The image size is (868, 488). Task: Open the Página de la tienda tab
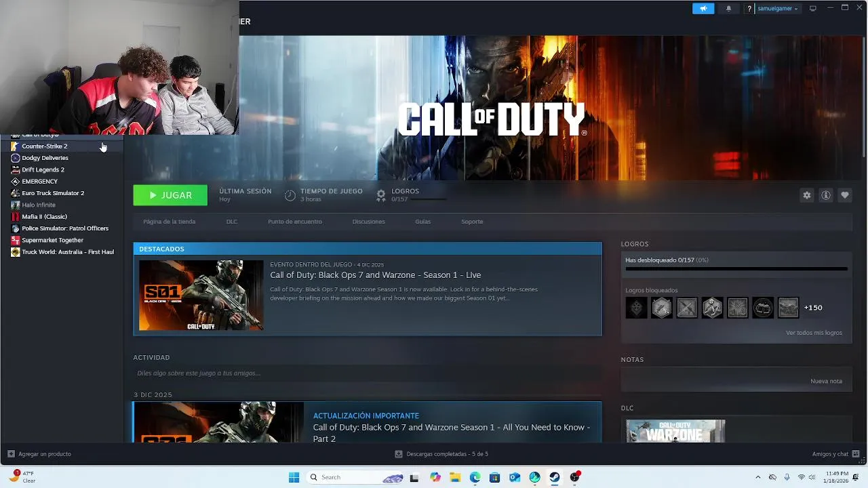pyautogui.click(x=170, y=222)
